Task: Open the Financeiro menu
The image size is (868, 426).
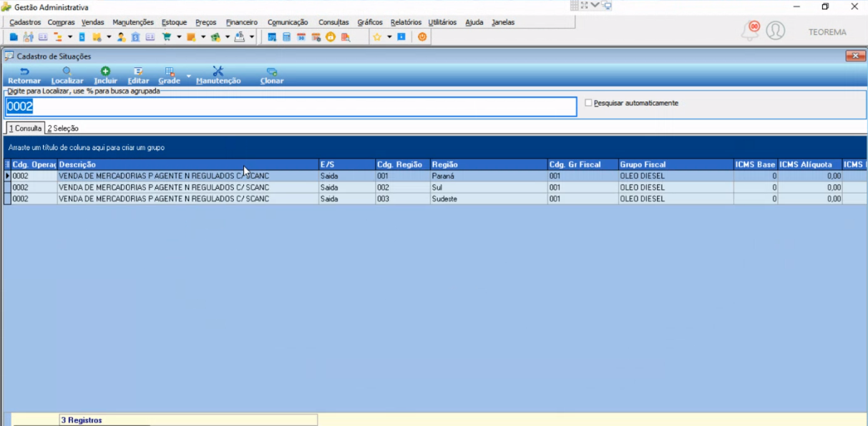Action: (241, 22)
